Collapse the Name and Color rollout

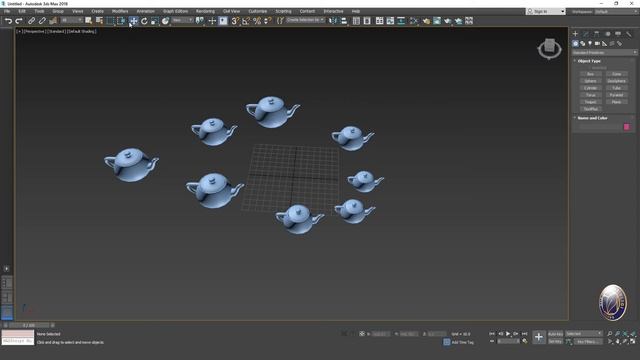[x=592, y=118]
